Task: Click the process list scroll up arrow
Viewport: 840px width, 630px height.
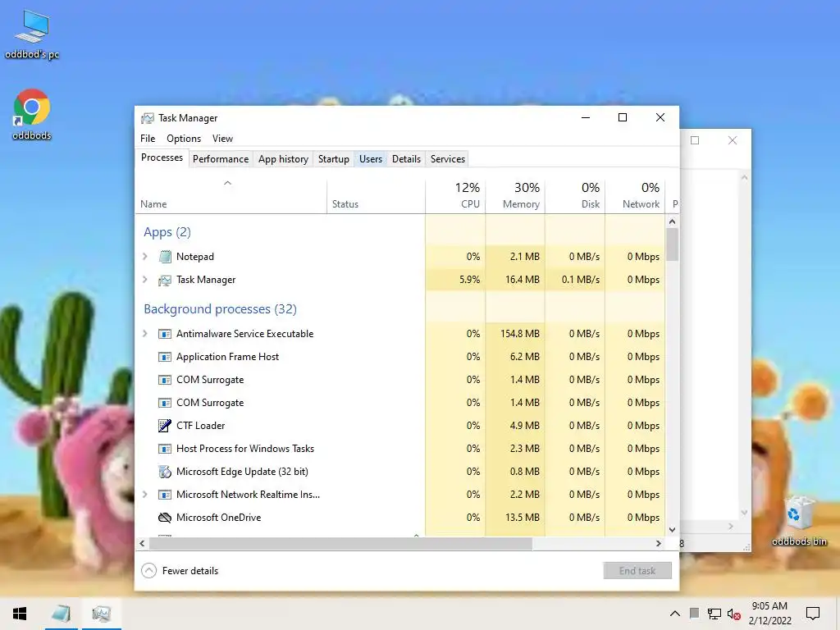Action: tap(673, 221)
